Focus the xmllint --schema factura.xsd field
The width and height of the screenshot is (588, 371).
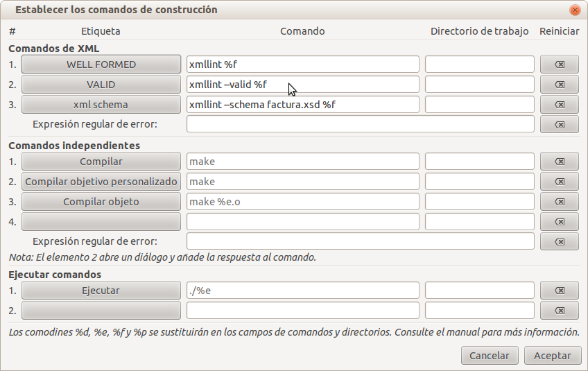click(302, 105)
